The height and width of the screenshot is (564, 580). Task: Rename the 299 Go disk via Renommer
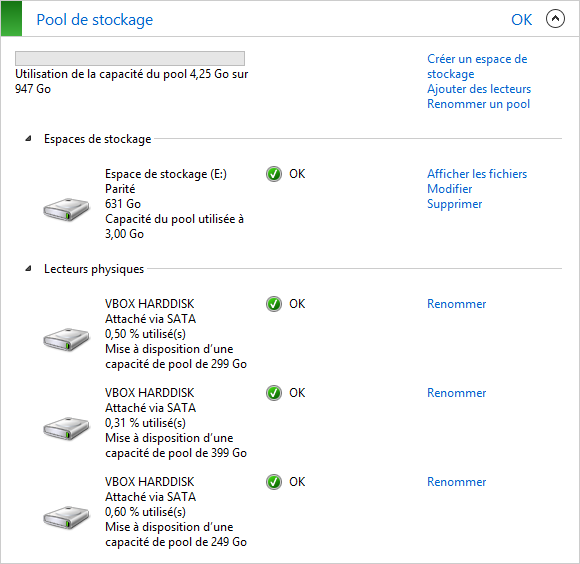click(456, 304)
